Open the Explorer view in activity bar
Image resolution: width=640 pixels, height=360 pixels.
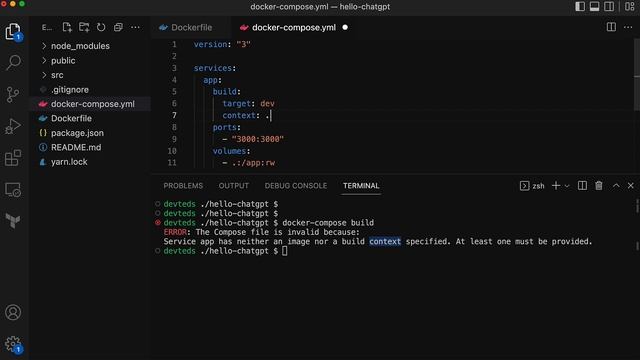[13, 31]
